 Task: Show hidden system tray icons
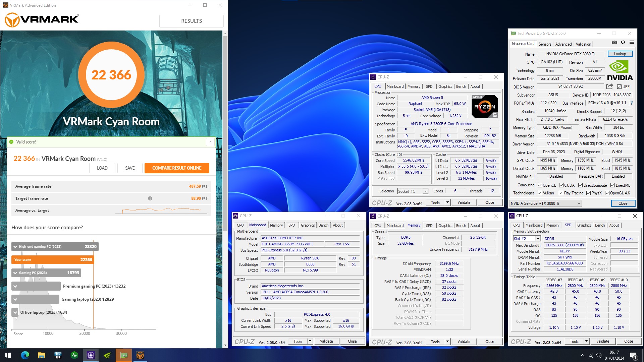[x=583, y=355]
